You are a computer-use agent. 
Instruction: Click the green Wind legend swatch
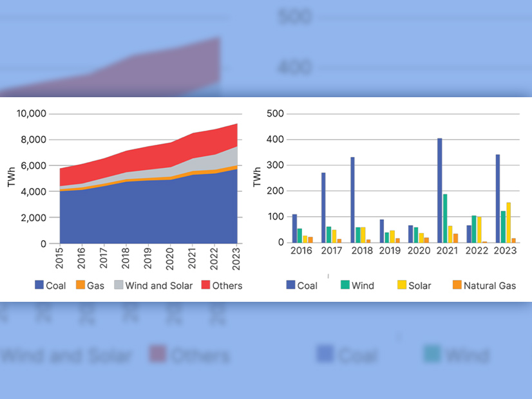(345, 285)
